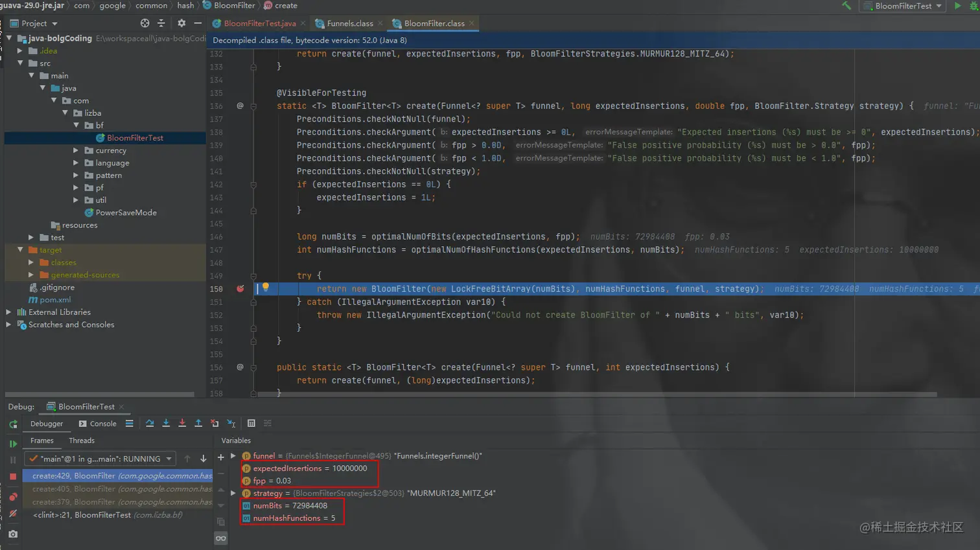Toggle fold marker at line 142 if
The height and width of the screenshot is (550, 980).
click(253, 185)
